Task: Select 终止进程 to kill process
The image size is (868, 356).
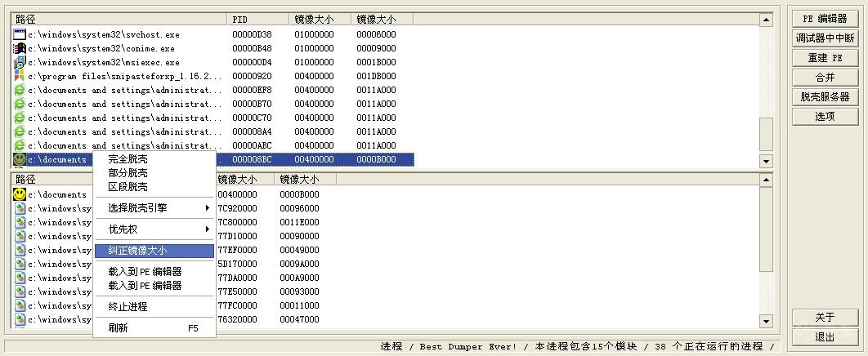Action: coord(154,307)
